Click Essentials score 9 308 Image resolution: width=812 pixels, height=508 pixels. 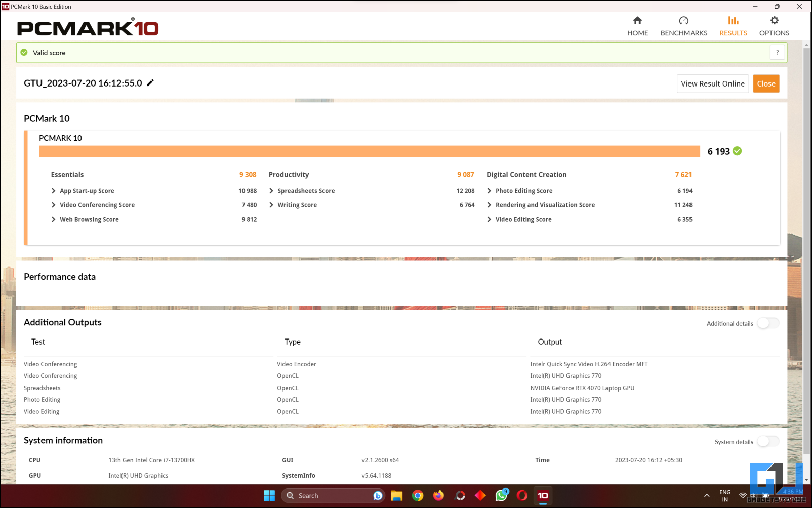[248, 174]
